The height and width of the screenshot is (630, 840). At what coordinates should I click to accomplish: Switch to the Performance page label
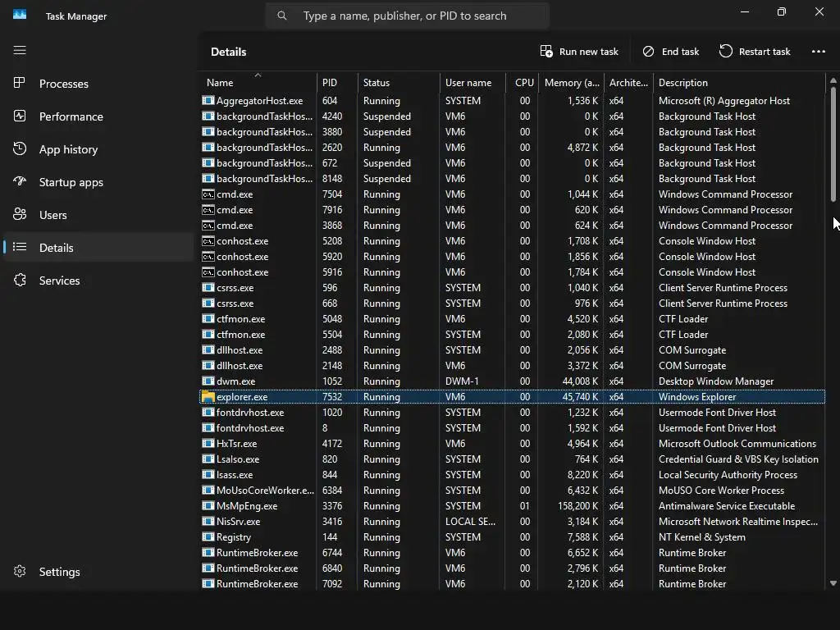[71, 116]
